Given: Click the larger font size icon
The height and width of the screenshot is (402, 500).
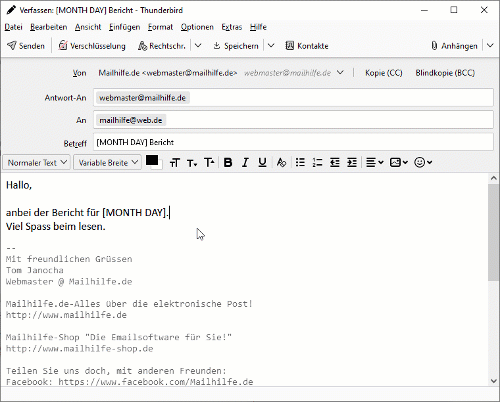Looking at the screenshot, I should tap(209, 163).
